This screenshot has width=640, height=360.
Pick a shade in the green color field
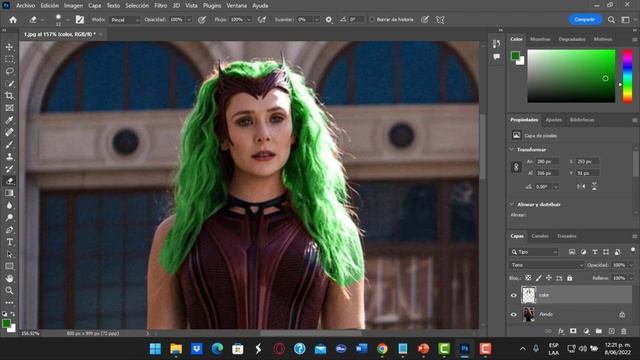click(571, 76)
